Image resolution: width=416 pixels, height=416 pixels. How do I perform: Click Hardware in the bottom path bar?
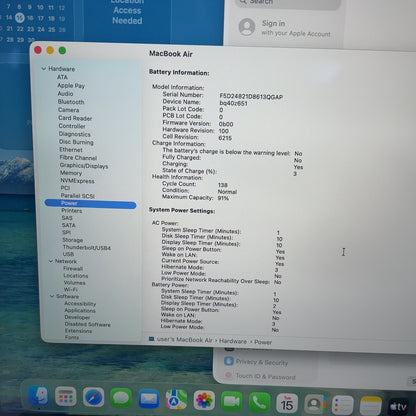click(x=233, y=341)
